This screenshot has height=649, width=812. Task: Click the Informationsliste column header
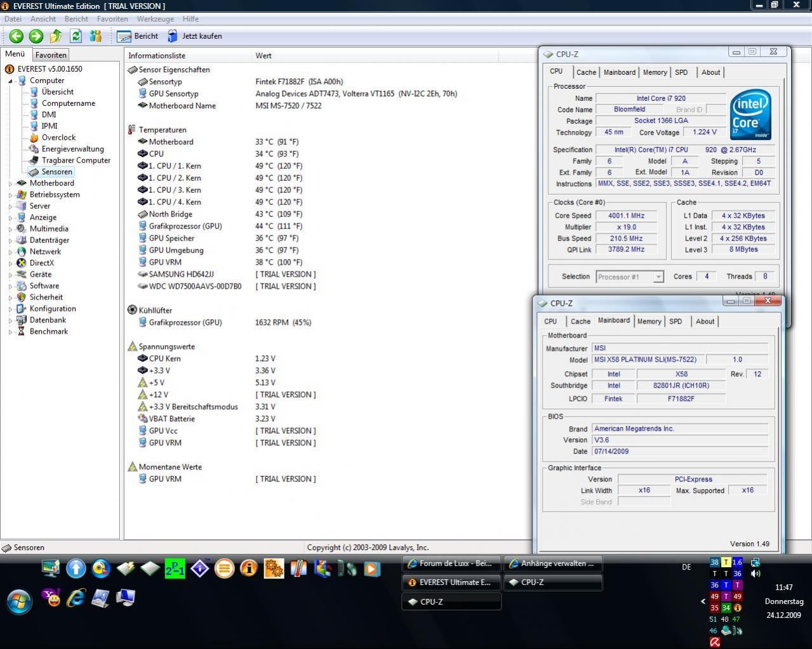(188, 56)
